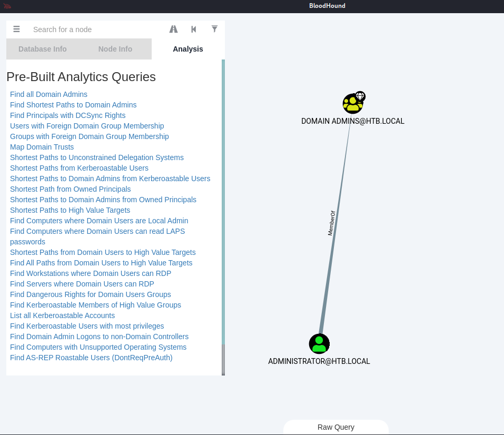This screenshot has width=504, height=435.
Task: Select the Administrator user node icon
Action: point(319,344)
